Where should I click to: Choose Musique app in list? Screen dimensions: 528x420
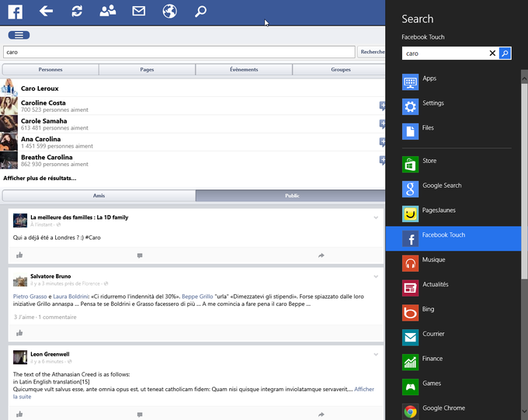(453, 263)
